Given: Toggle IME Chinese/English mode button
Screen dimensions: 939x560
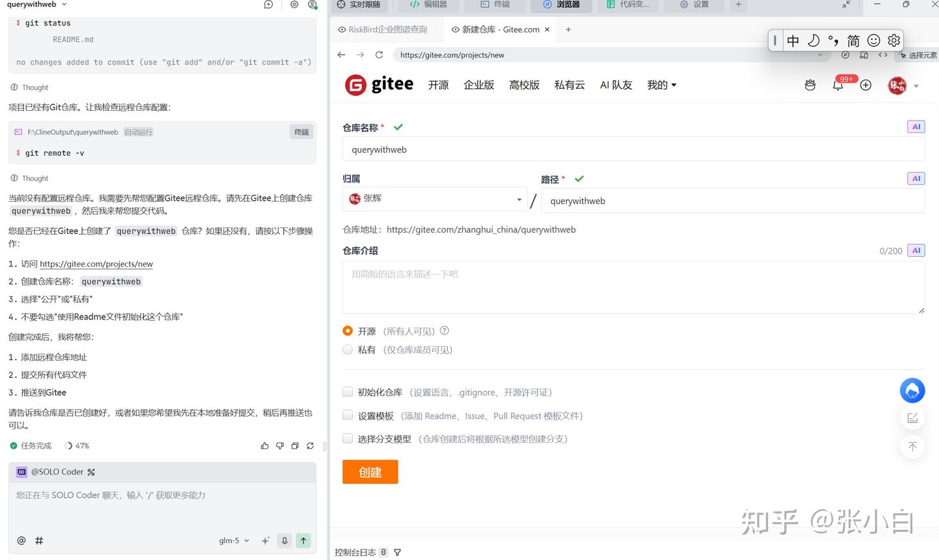Looking at the screenshot, I should click(793, 41).
